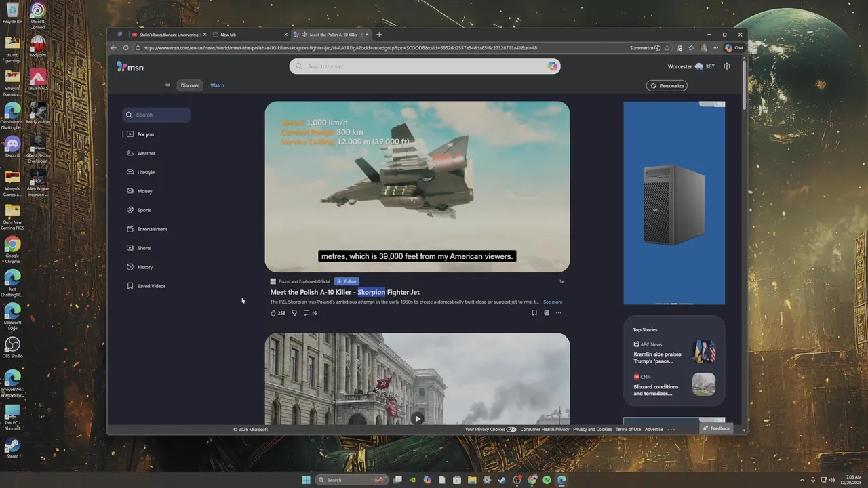Open Edge Copilot Chat button
868x488 pixels.
734,48
